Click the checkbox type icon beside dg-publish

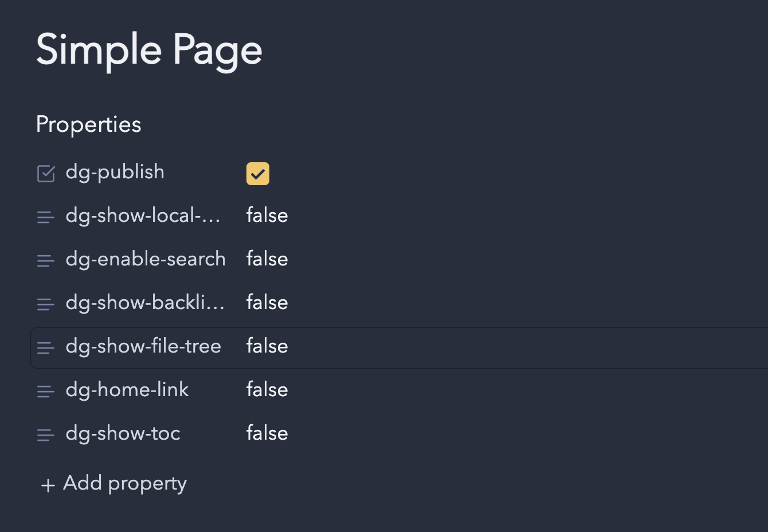point(46,173)
